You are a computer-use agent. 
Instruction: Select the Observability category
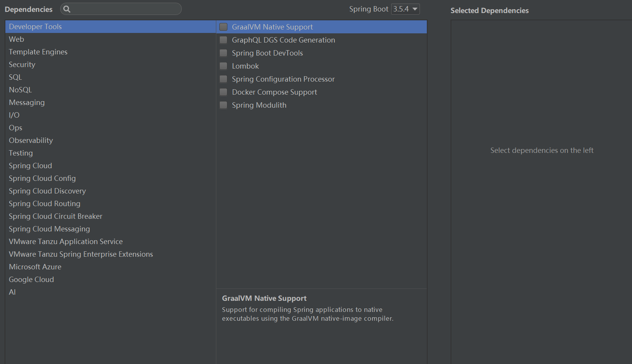tap(110, 140)
